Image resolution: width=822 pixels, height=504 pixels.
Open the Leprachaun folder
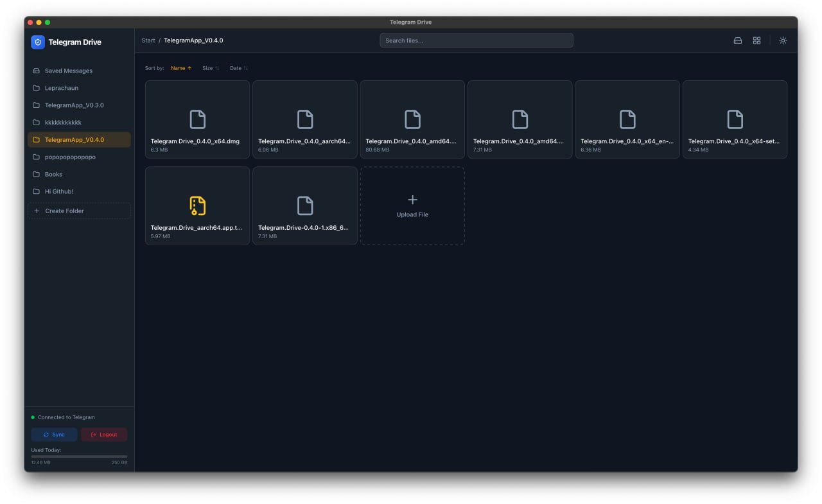coord(61,88)
